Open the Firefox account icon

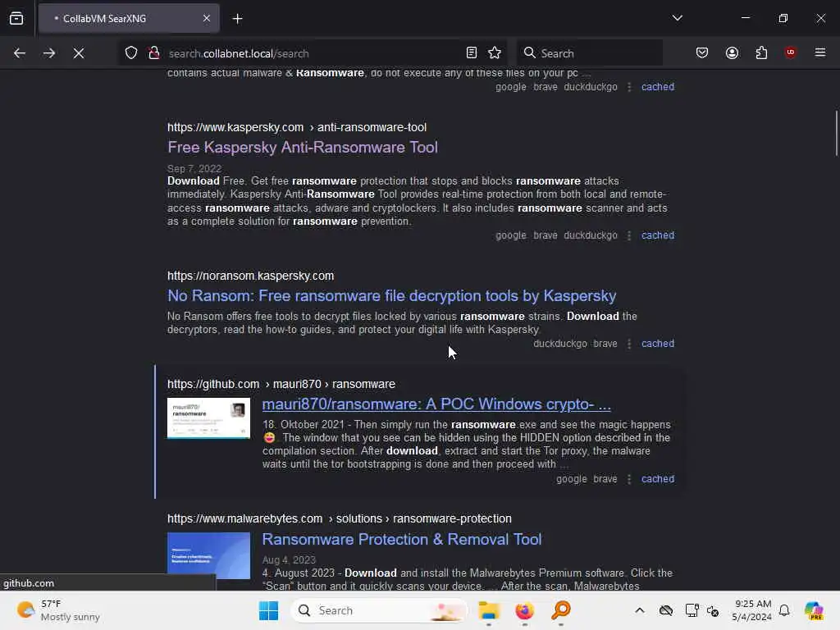[732, 52]
